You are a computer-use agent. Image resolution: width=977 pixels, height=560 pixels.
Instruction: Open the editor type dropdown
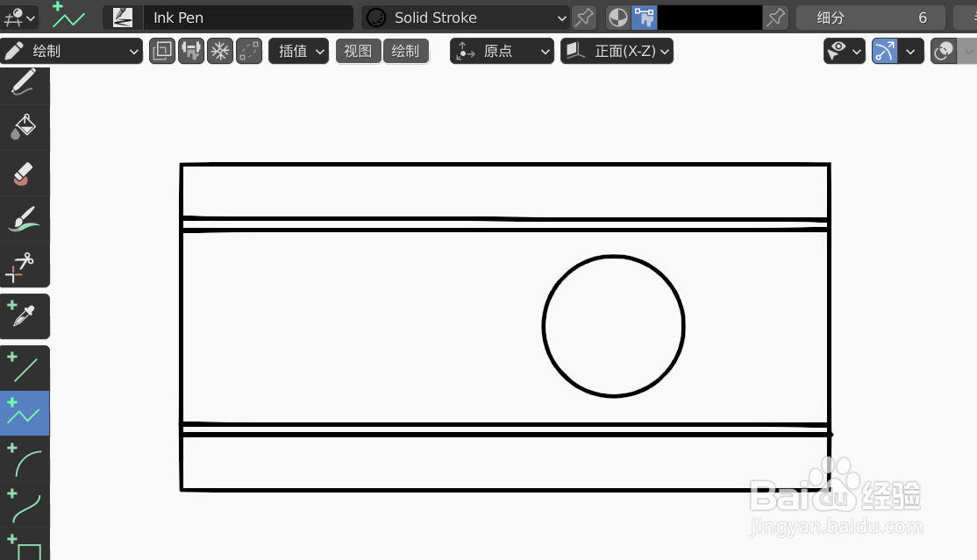[x=19, y=18]
